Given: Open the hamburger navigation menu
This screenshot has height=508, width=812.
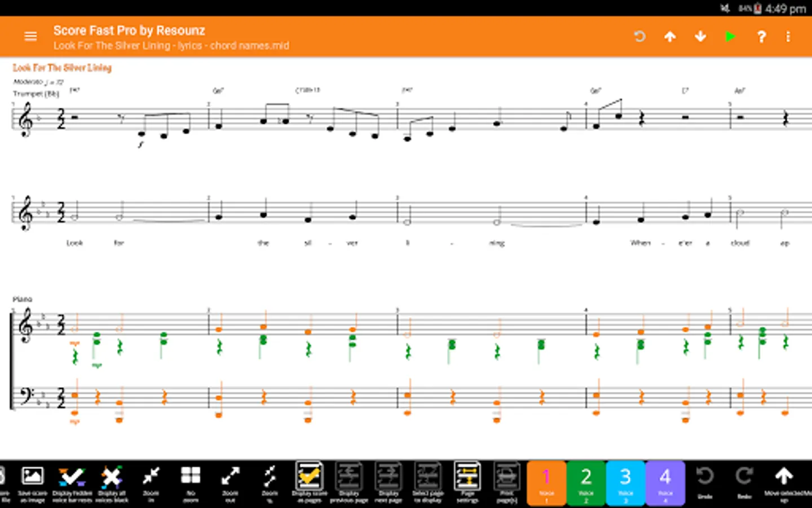Looking at the screenshot, I should 30,37.
